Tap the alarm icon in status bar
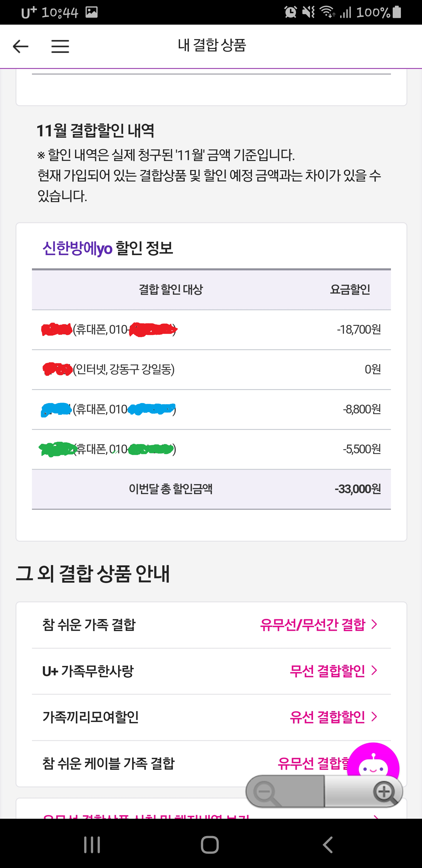The width and height of the screenshot is (422, 868). coord(290,13)
